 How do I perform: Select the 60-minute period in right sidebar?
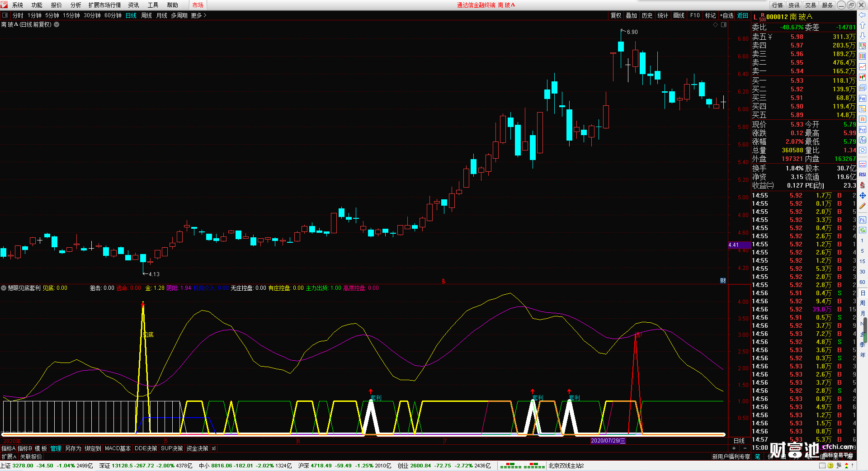pyautogui.click(x=863, y=282)
